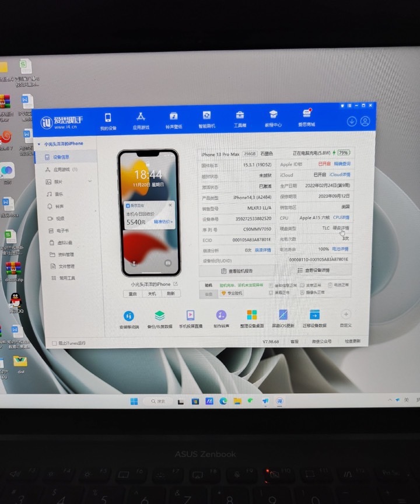Open the CPU详情 link

click(341, 217)
